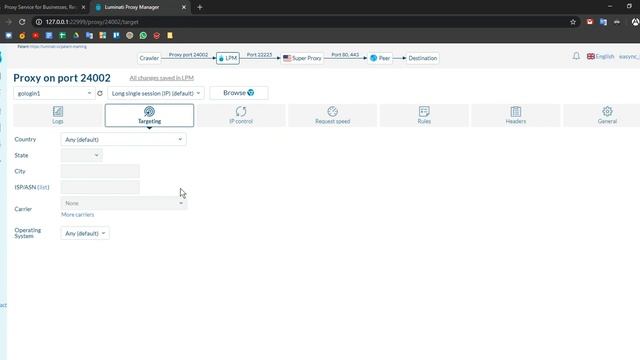The image size is (640, 360).
Task: Click the Browse button
Action: (x=239, y=93)
